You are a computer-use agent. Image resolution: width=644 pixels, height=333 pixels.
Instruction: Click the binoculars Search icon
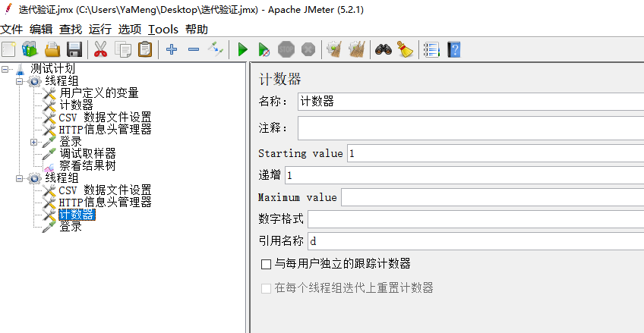[384, 50]
